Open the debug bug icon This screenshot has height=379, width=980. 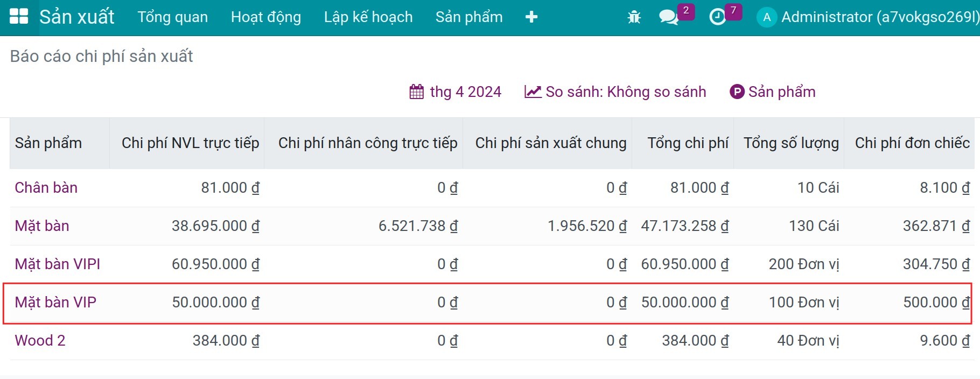[x=634, y=17]
